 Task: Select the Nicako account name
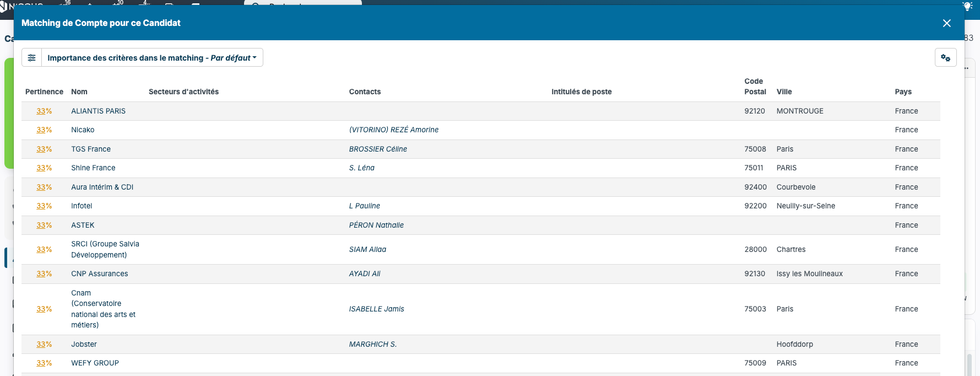[x=83, y=130]
